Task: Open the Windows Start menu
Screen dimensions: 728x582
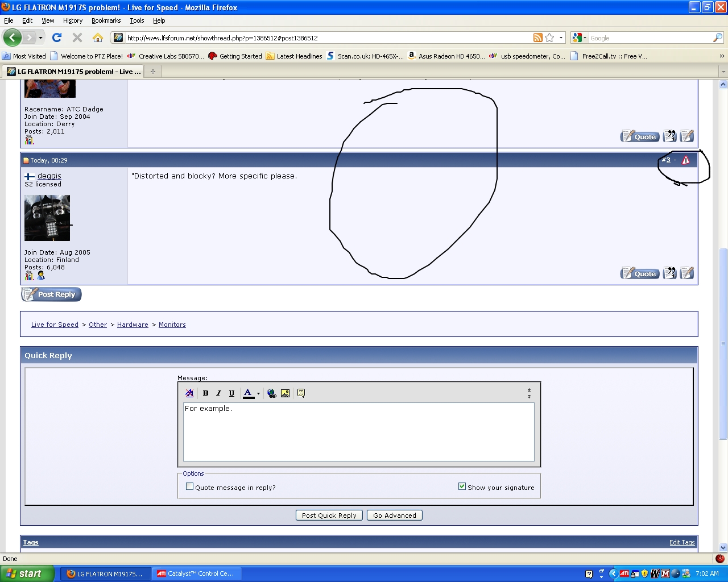Action: pyautogui.click(x=28, y=573)
